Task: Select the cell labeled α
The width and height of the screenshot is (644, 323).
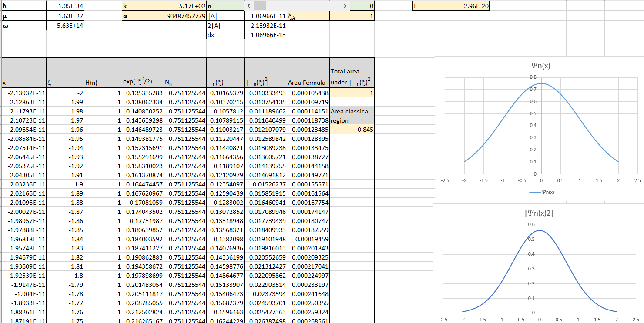Action: pyautogui.click(x=143, y=16)
